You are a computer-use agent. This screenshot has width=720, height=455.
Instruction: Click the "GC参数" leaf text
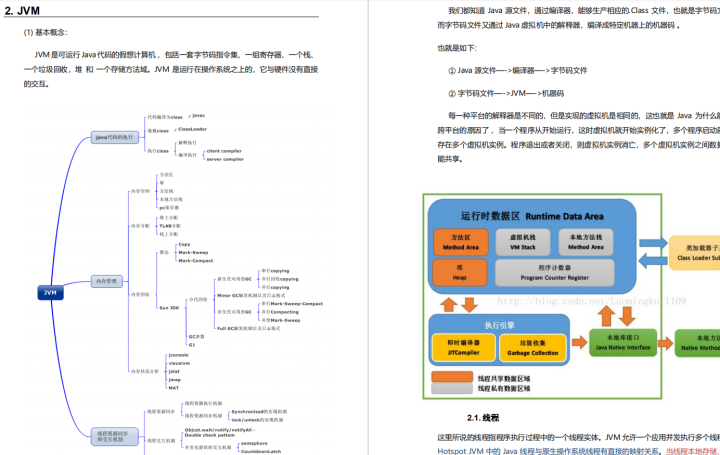[197, 337]
